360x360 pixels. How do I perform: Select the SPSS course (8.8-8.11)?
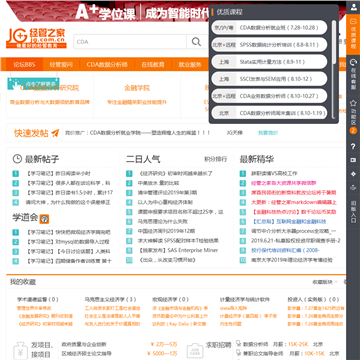point(269,44)
